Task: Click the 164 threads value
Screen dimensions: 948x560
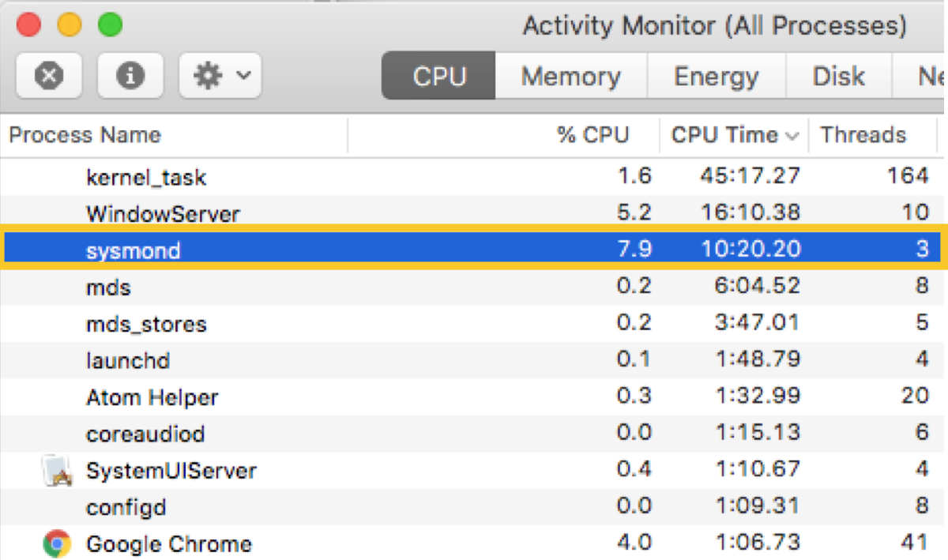Action: tap(908, 176)
